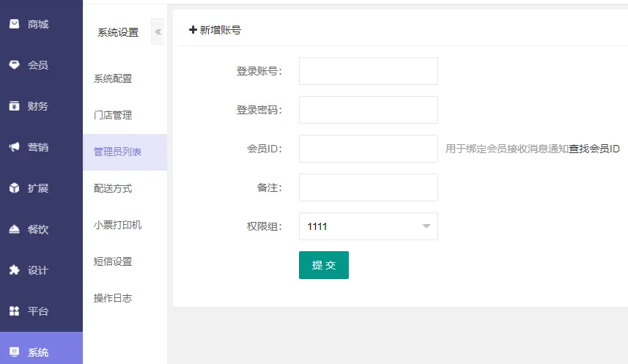628x364 pixels.
Task: Follow the 查找会员ID link
Action: point(594,149)
